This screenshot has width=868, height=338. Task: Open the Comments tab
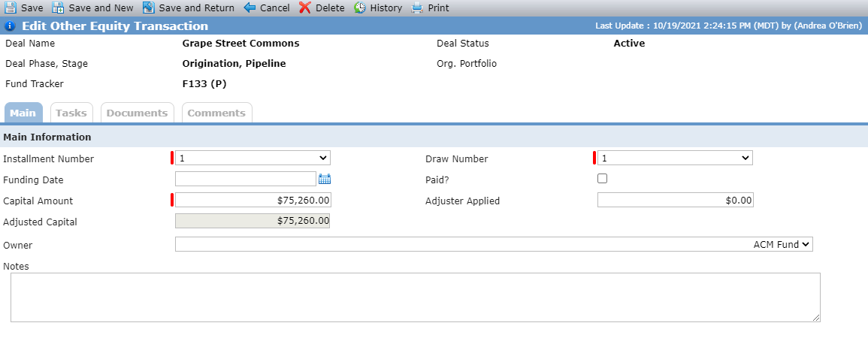(216, 113)
